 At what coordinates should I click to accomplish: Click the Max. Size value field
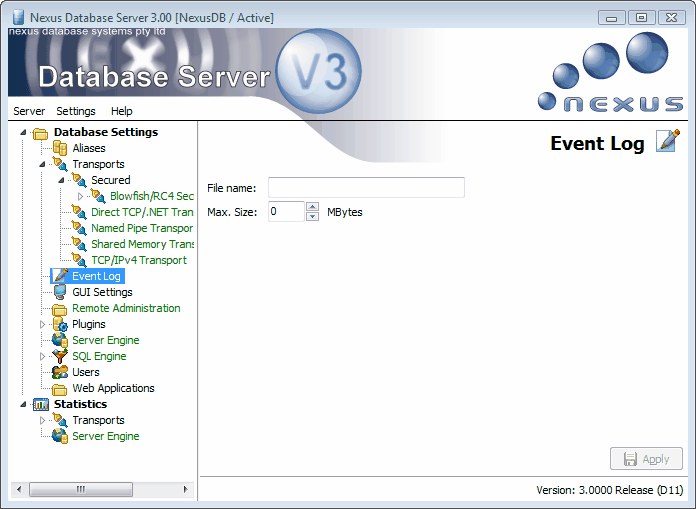[x=286, y=211]
